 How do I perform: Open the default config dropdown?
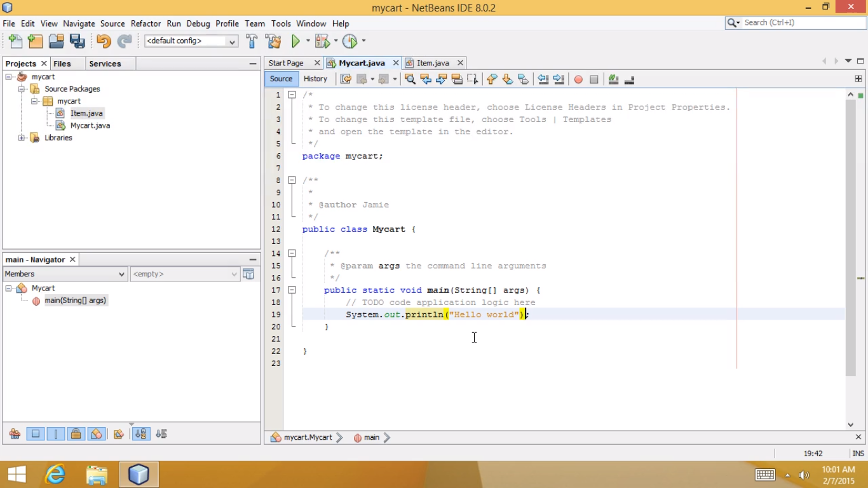pos(191,41)
